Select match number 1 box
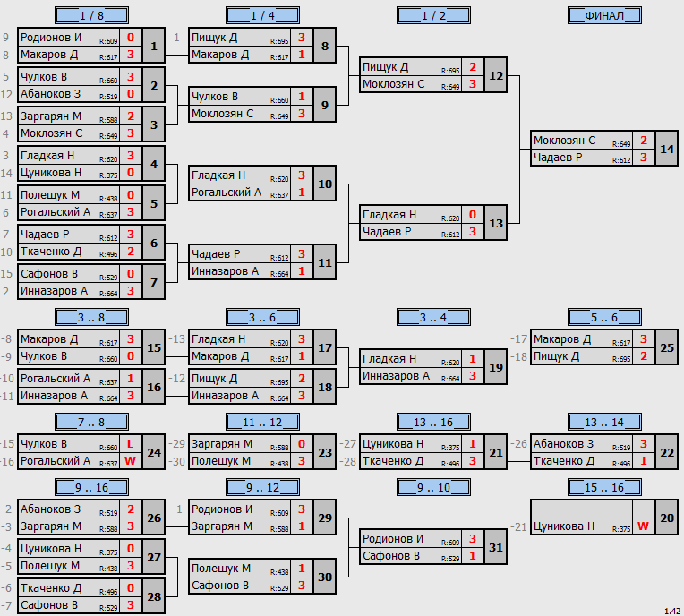 point(154,46)
